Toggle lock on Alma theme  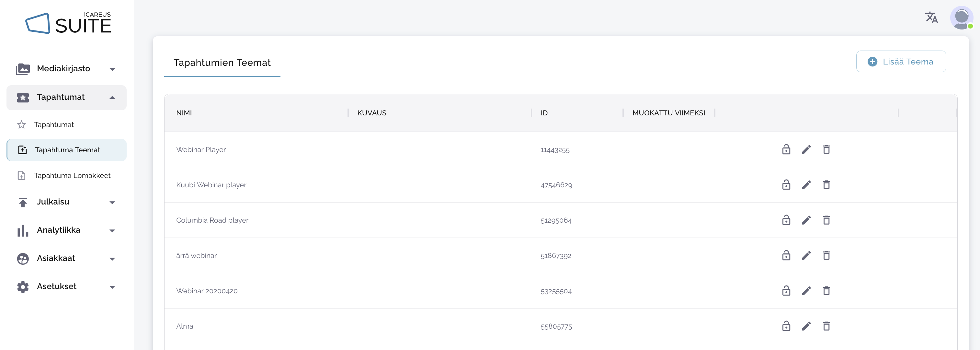coord(786,326)
